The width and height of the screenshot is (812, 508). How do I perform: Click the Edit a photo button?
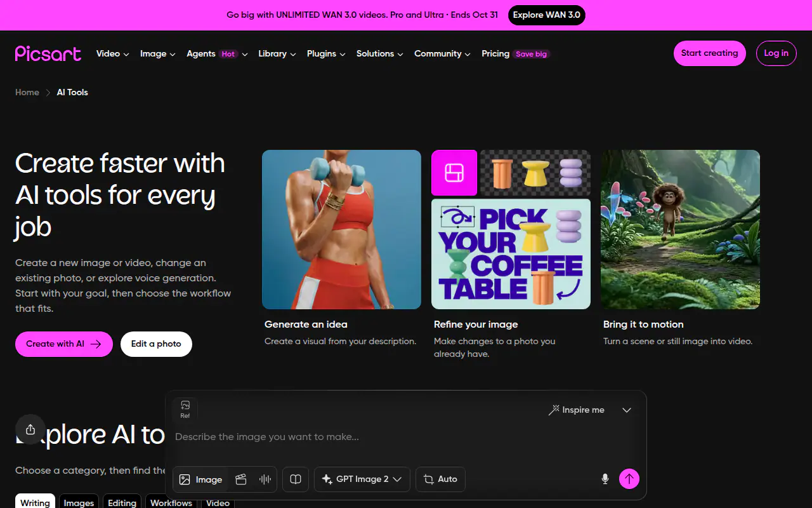[156, 344]
